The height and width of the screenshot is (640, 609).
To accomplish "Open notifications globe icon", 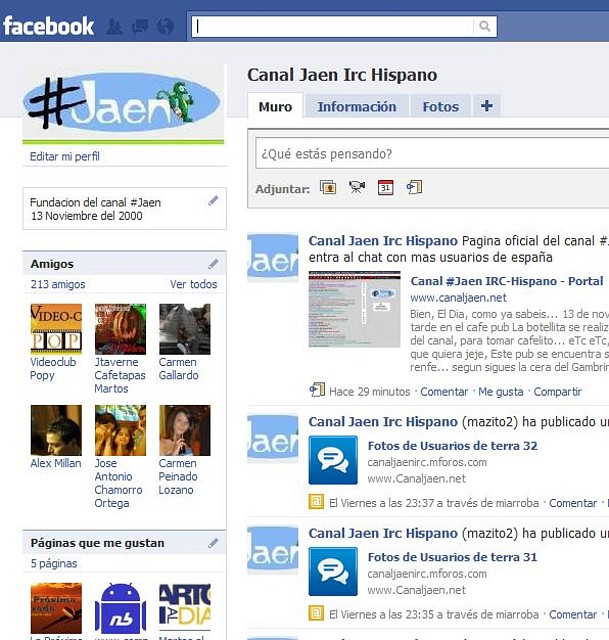I will [x=165, y=27].
